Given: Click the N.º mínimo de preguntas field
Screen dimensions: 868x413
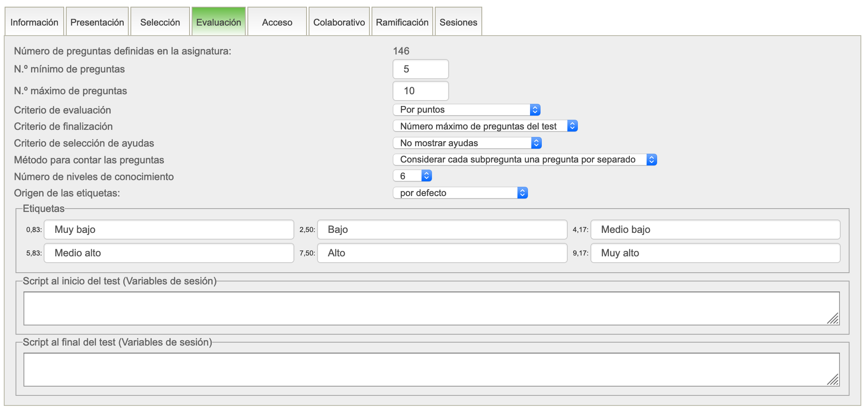Looking at the screenshot, I should pyautogui.click(x=420, y=69).
